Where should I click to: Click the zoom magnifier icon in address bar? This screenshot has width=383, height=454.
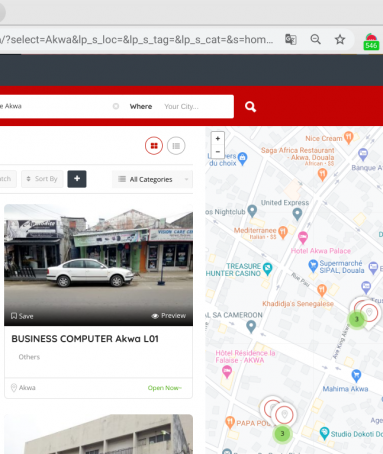coord(315,40)
